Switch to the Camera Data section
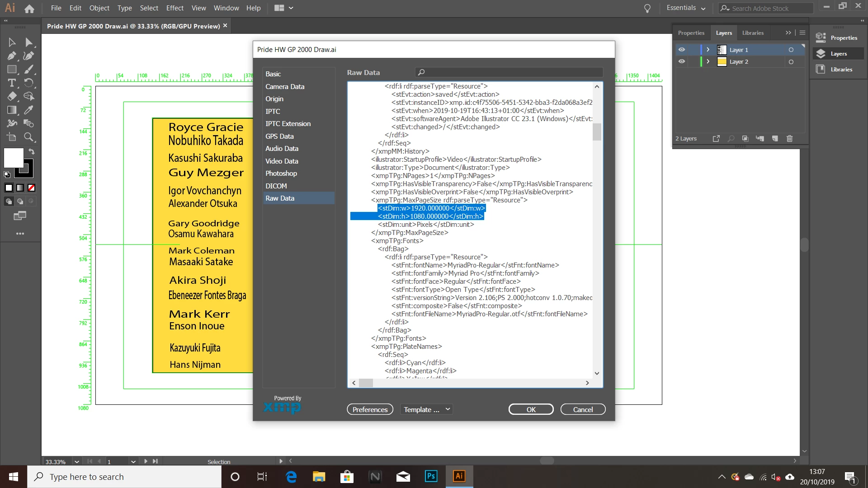 (285, 87)
